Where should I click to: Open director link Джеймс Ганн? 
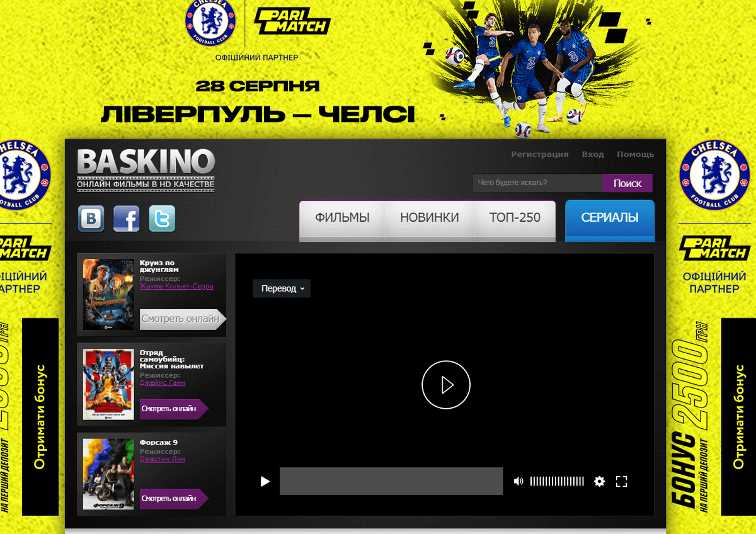point(163,382)
